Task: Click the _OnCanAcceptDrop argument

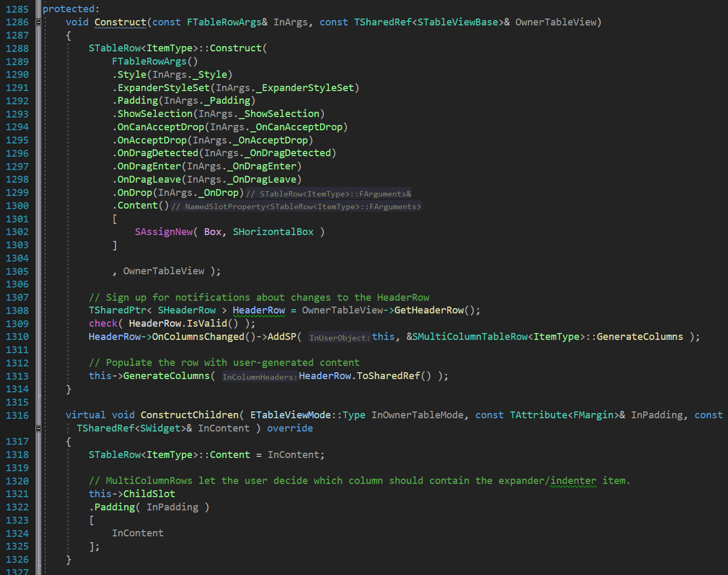Action: [297, 127]
